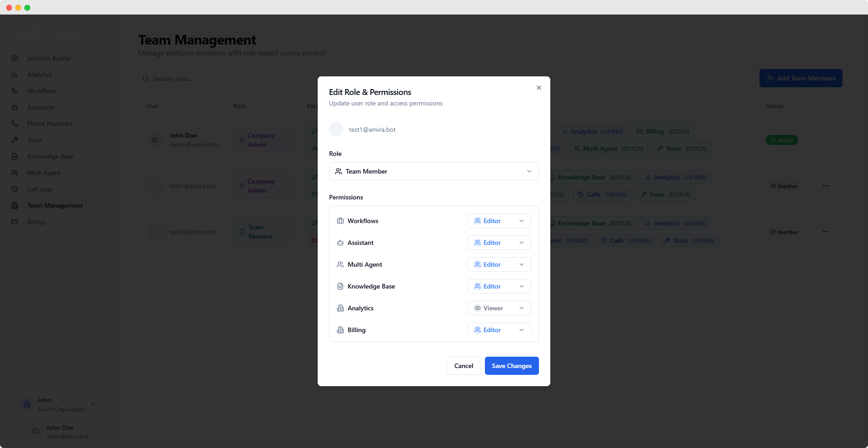Viewport: 868px width, 448px height.
Task: Click Add Team Members
Action: (x=800, y=78)
